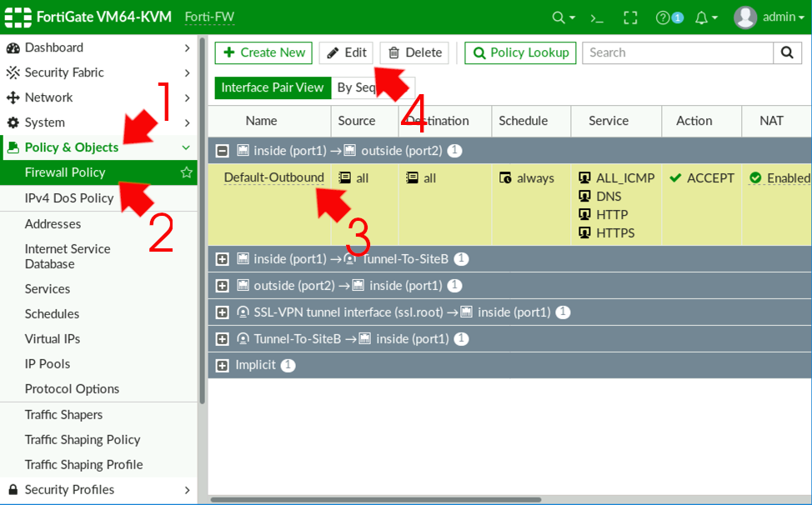Open Firewall Policy menu item
Screen dimensions: 812x505
(98, 172)
